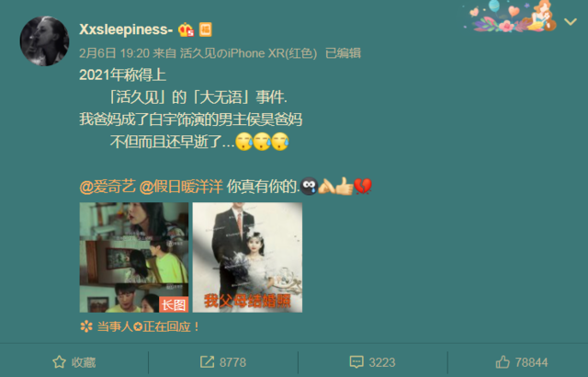Open the @爱奇艺 mention
588x377 pixels.
pyautogui.click(x=107, y=187)
